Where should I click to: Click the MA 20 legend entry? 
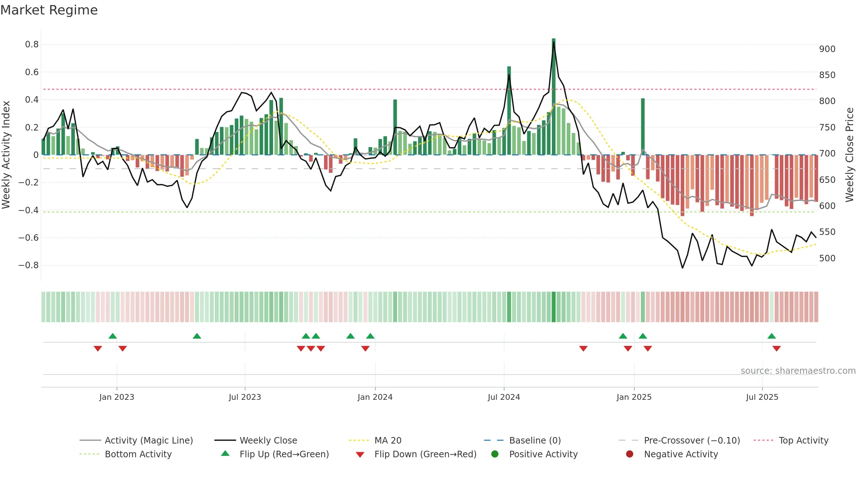tap(375, 440)
